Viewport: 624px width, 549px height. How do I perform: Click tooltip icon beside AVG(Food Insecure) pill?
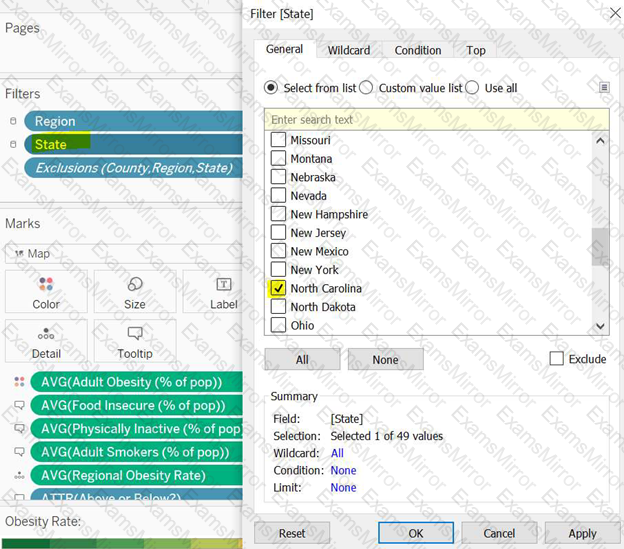(x=19, y=405)
